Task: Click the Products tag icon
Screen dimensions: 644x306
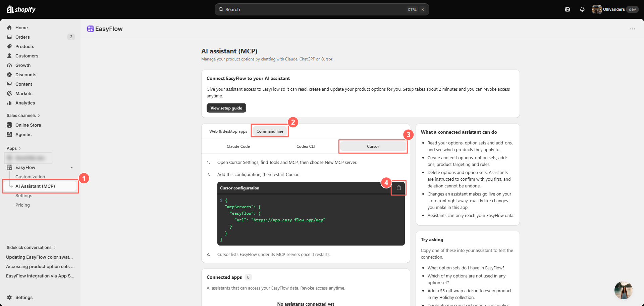Action: click(x=9, y=46)
